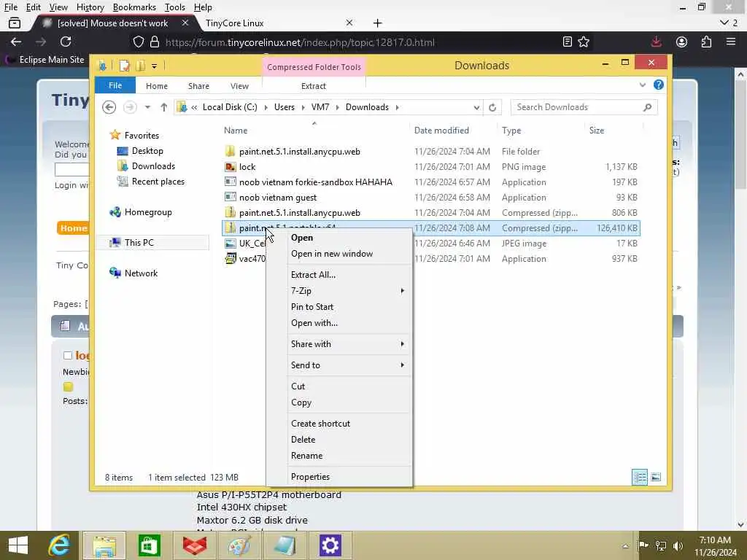Open Firefox account icon
Screen dimensions: 747x560
click(x=682, y=42)
